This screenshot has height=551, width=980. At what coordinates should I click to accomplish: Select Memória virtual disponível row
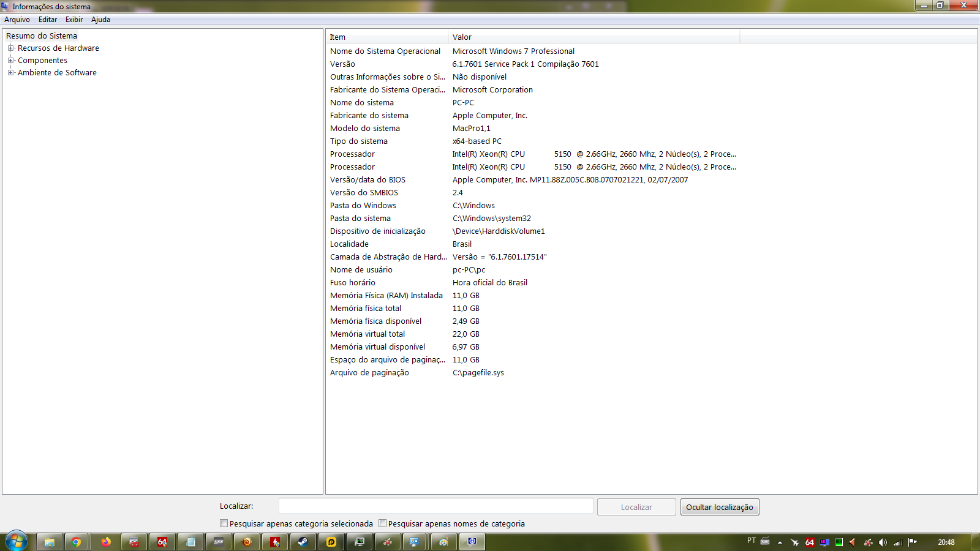[533, 347]
